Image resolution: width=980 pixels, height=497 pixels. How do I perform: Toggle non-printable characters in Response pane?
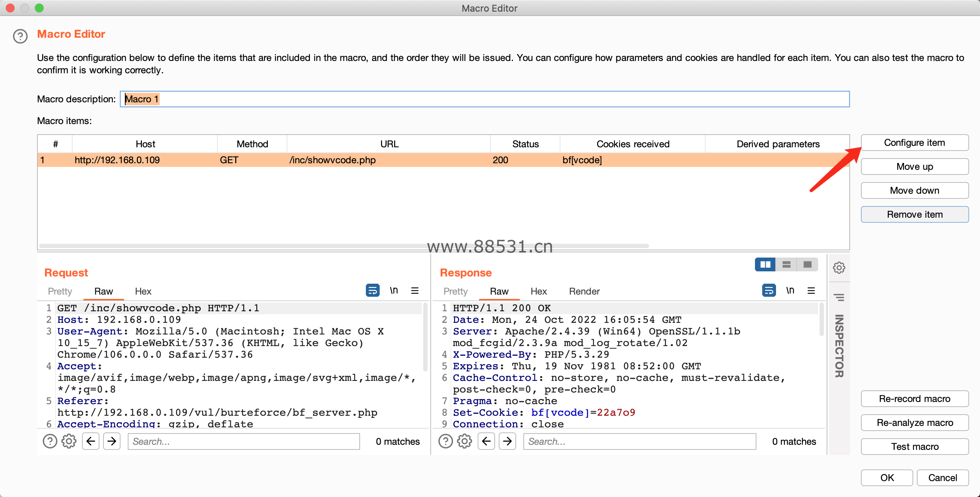(790, 291)
